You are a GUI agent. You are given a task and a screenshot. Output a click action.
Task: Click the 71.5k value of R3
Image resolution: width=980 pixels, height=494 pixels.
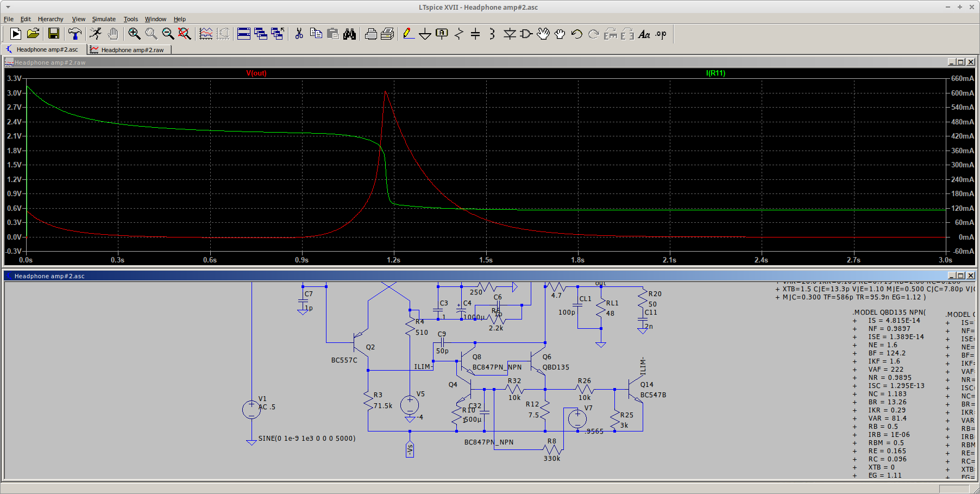coord(383,405)
